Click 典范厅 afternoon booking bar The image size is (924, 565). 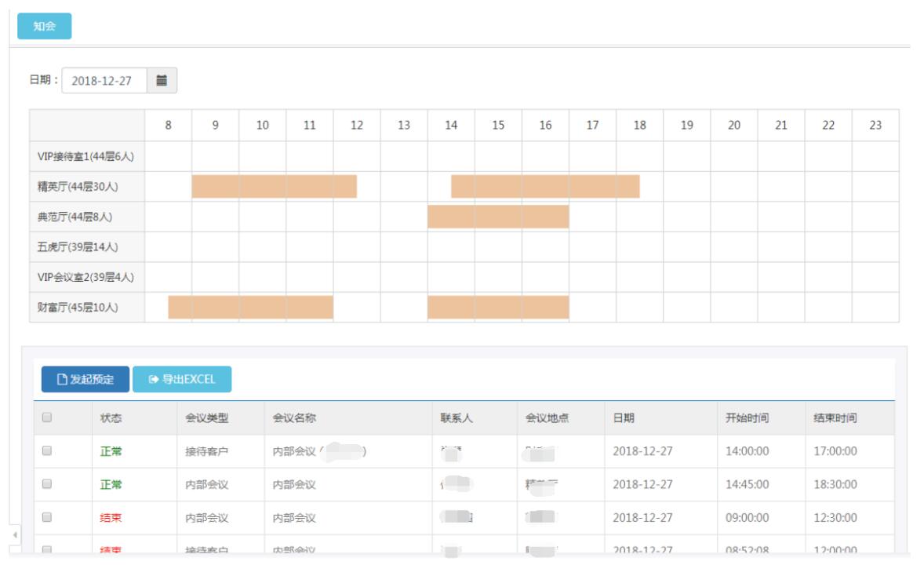point(498,217)
